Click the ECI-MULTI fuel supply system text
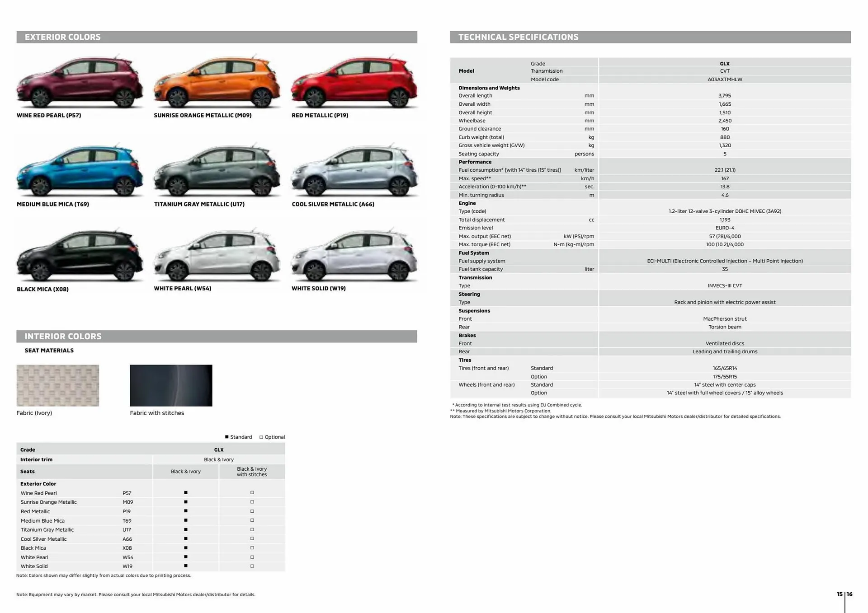The image size is (868, 613). [725, 261]
